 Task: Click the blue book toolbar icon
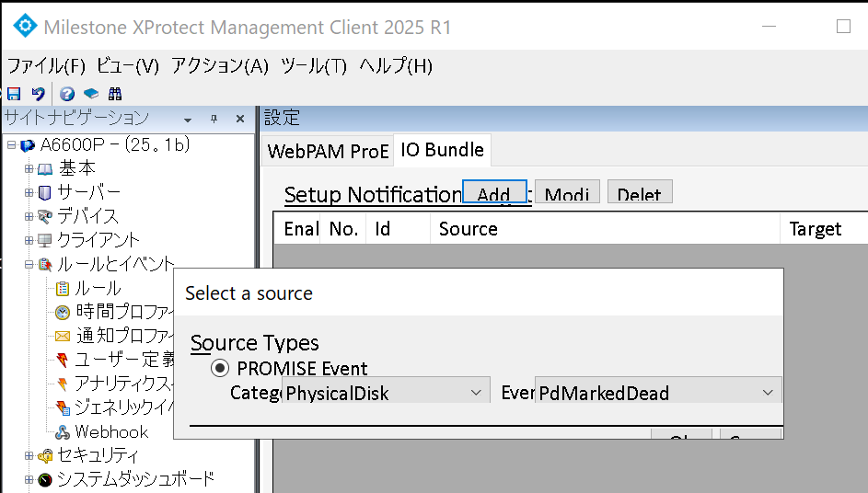[91, 94]
